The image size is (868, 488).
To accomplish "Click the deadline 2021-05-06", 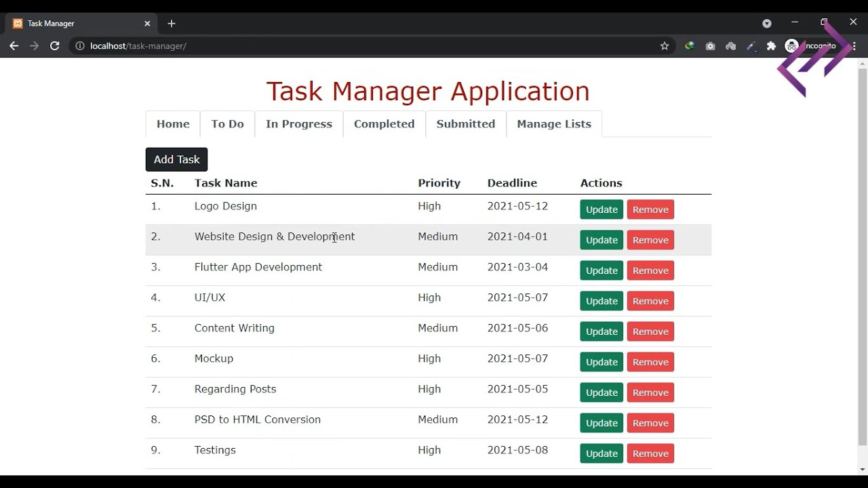I will 517,328.
